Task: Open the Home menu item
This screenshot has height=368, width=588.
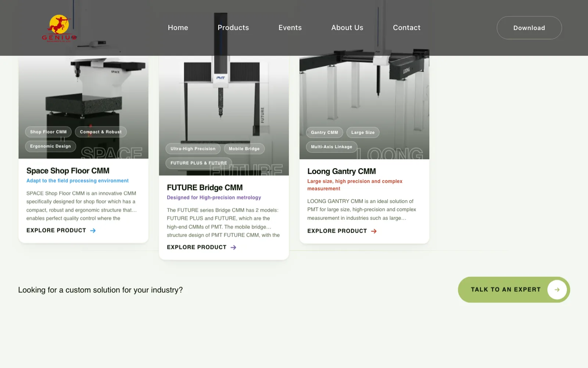Action: pos(178,28)
